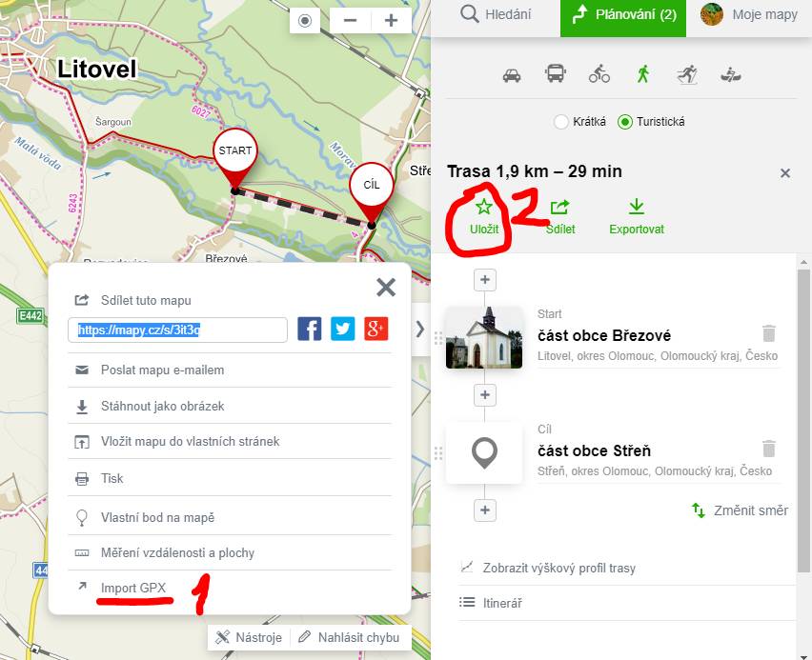Viewport: 812px width, 660px height.
Task: Delete the Březové start waypoint
Action: point(769,333)
